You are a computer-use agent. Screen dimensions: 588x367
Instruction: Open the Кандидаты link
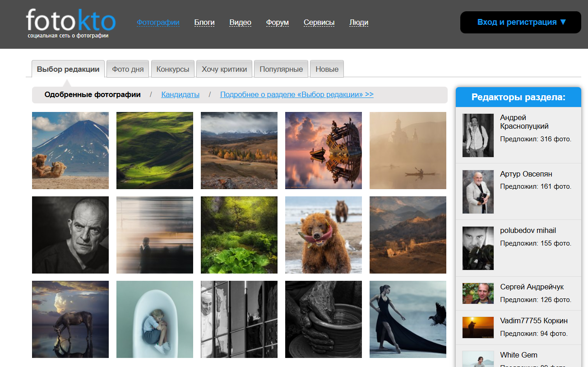(x=180, y=95)
